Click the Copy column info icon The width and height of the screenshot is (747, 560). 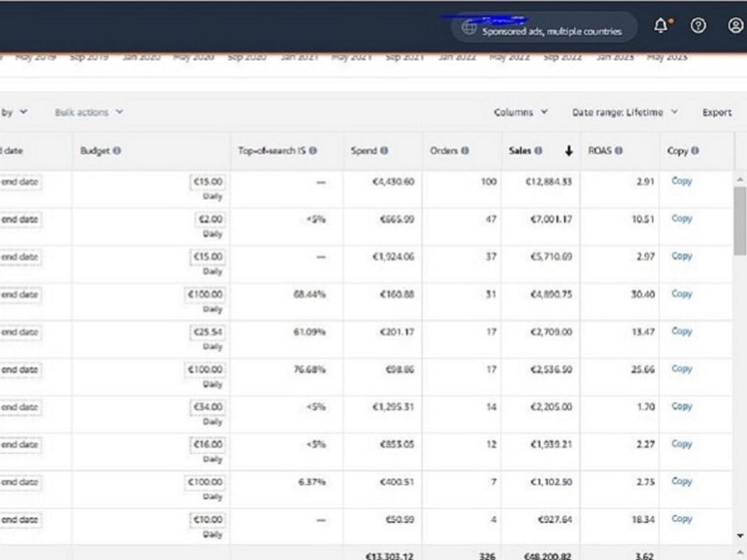tap(695, 151)
